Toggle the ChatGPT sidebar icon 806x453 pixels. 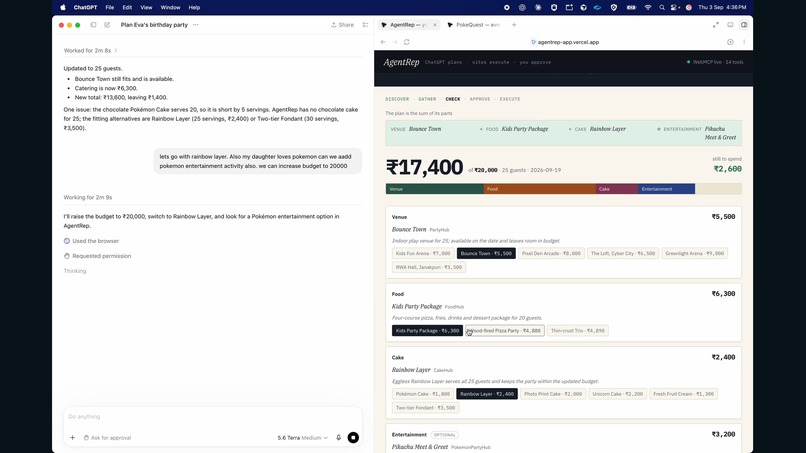point(93,25)
